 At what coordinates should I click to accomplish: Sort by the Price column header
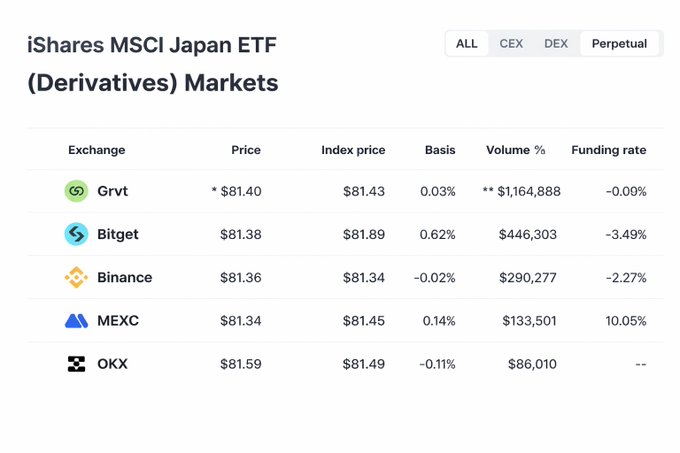point(246,150)
